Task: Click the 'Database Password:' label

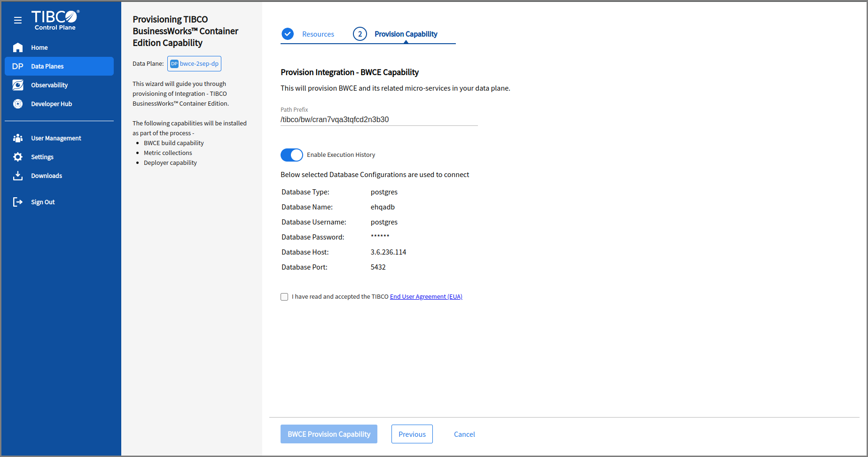Action: (x=313, y=237)
